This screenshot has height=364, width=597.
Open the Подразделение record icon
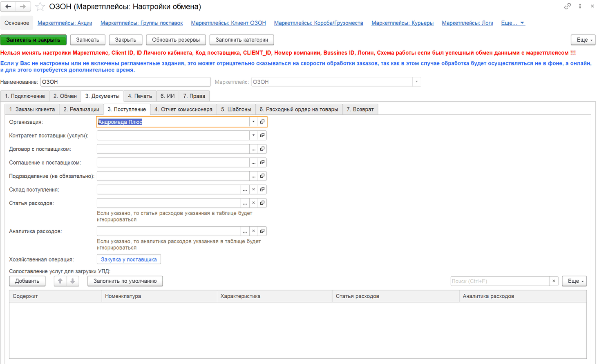[x=262, y=176]
